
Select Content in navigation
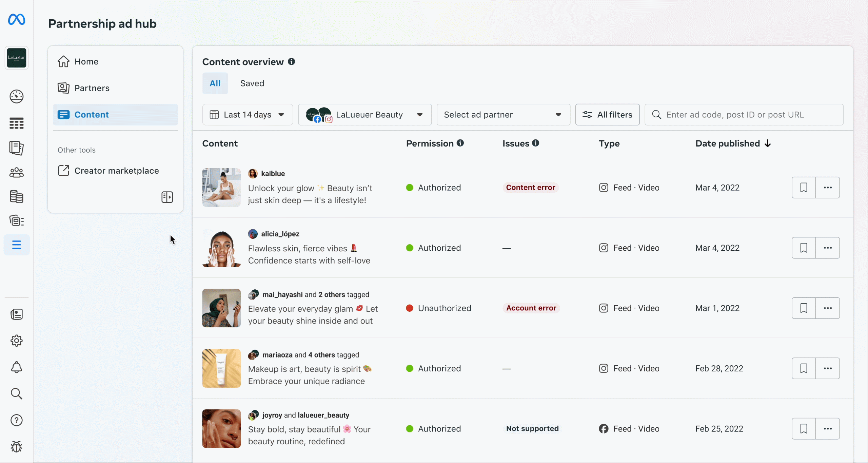(115, 115)
